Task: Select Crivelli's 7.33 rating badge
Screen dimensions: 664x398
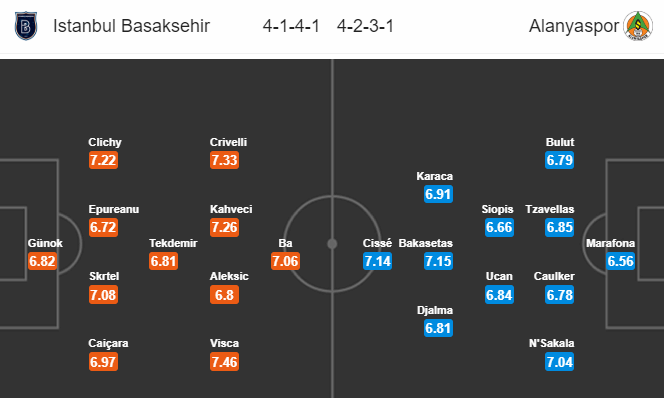Action: pos(224,160)
